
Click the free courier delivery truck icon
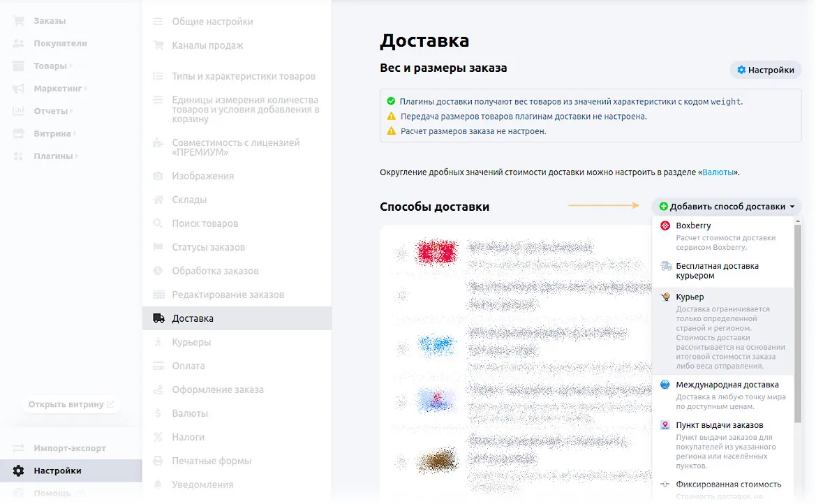coord(665,266)
